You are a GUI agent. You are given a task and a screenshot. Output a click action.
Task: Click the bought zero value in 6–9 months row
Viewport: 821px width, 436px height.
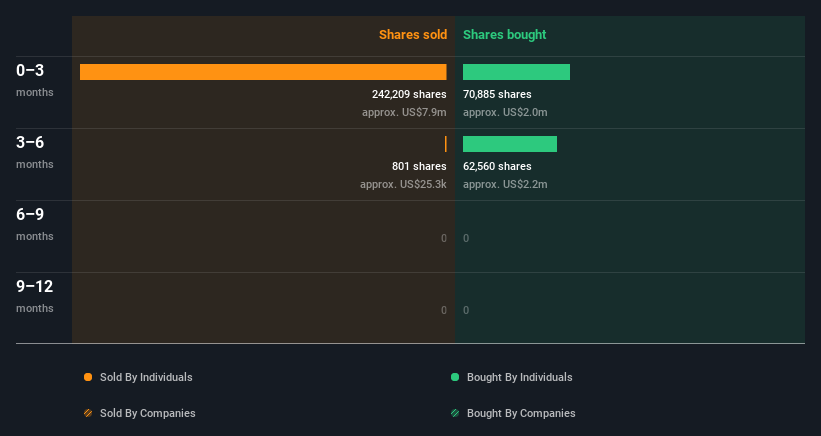click(466, 238)
